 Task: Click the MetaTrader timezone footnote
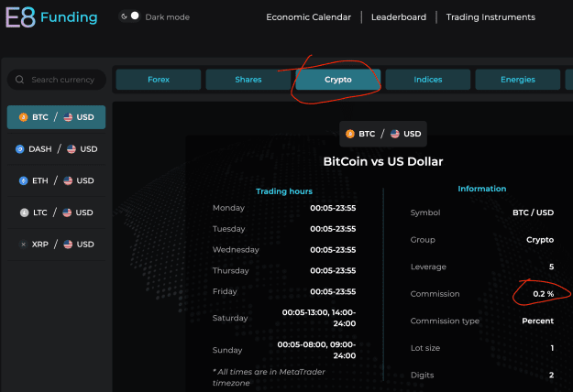point(269,377)
